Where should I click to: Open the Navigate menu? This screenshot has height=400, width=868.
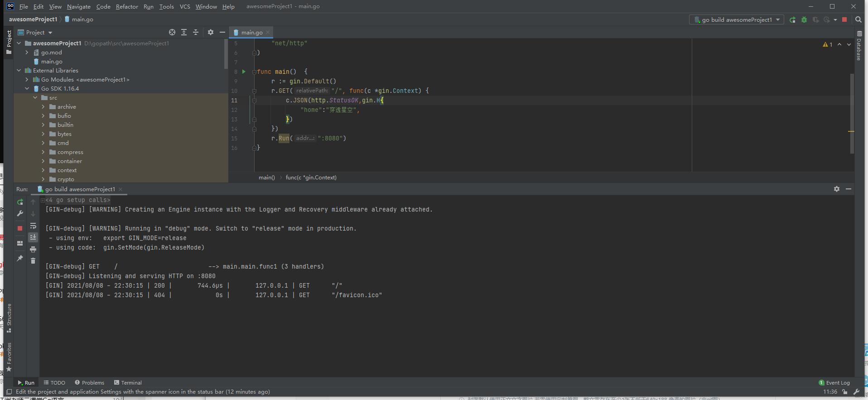click(x=79, y=6)
